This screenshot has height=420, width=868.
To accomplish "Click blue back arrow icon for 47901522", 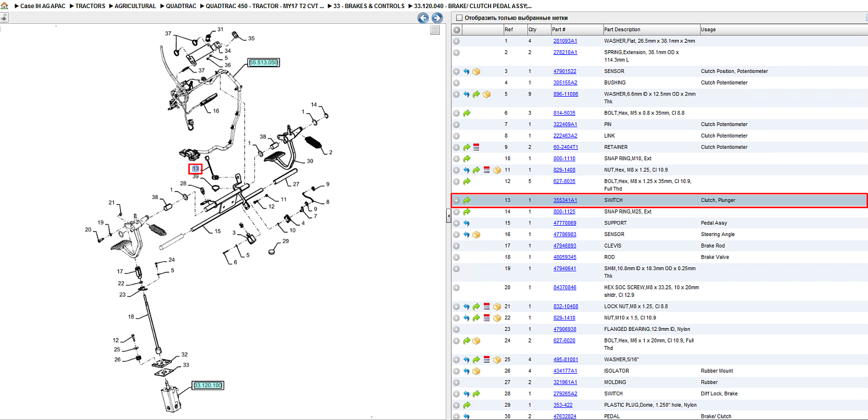I will pyautogui.click(x=466, y=71).
